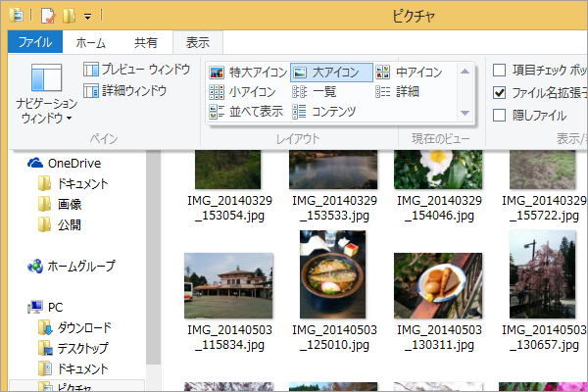This screenshot has width=588, height=392.
Task: Click the layout gallery down arrow
Action: tap(465, 113)
